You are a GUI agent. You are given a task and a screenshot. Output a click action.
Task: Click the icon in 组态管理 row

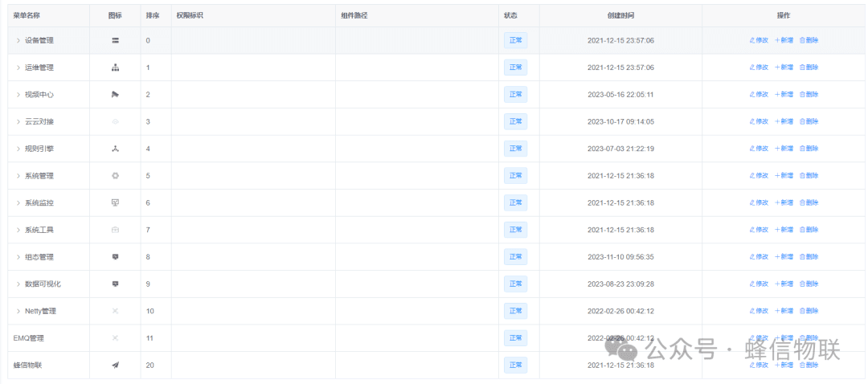coord(115,257)
